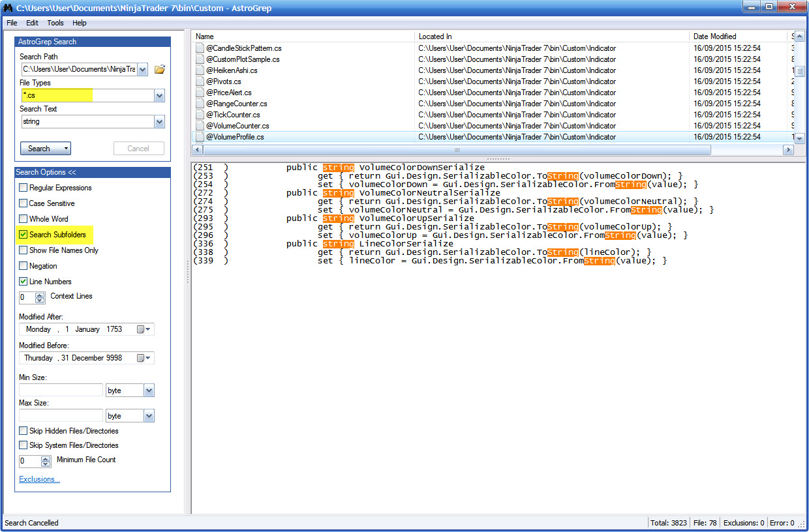
Task: Sort results by the Name column
Action: point(303,37)
